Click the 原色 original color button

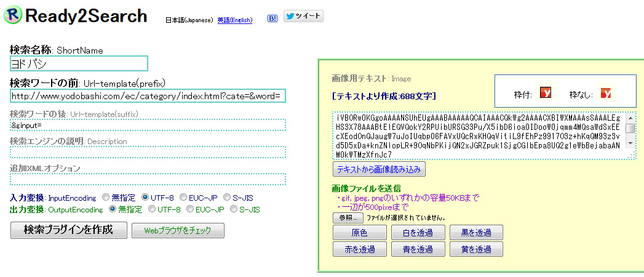click(359, 233)
